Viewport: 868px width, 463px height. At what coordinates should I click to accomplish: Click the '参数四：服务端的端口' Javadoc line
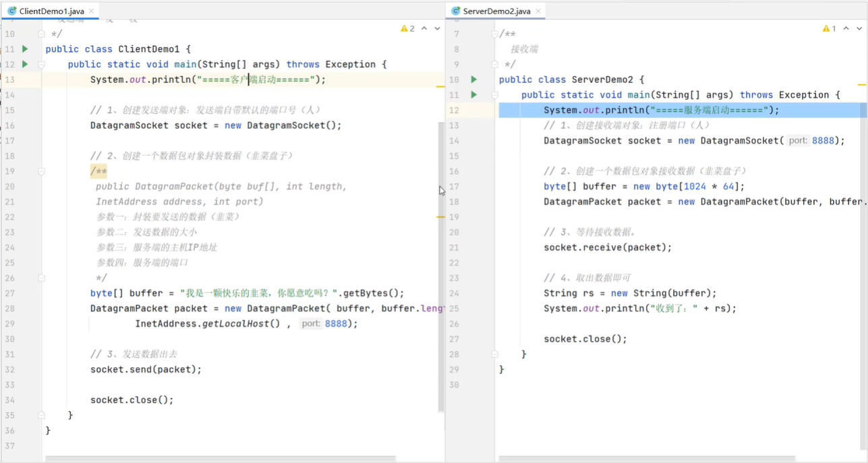click(142, 263)
